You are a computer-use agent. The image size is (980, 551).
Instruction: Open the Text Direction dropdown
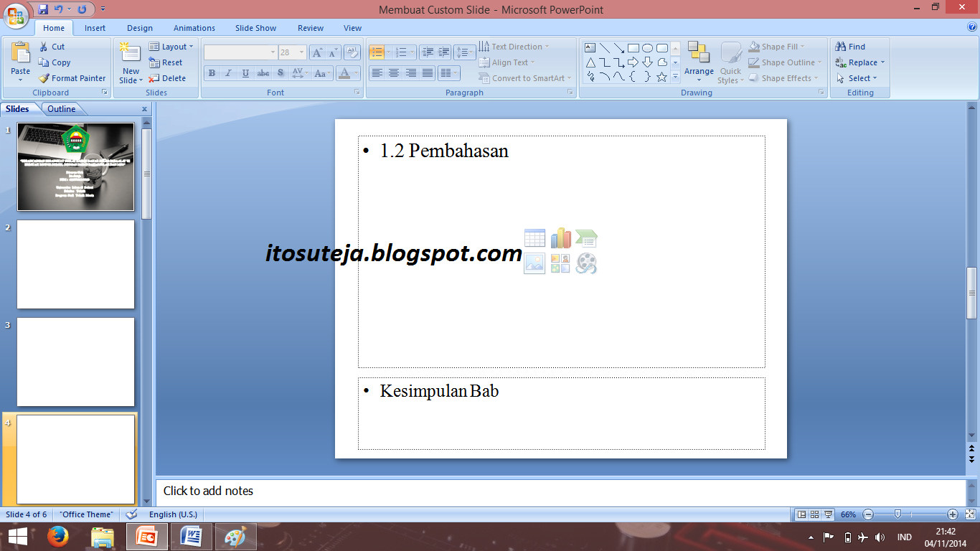(514, 47)
